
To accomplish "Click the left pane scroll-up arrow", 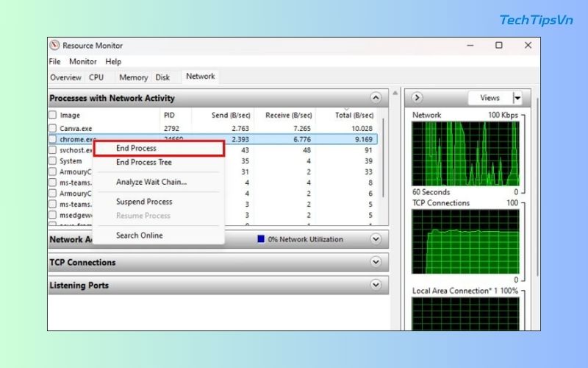I will [395, 93].
